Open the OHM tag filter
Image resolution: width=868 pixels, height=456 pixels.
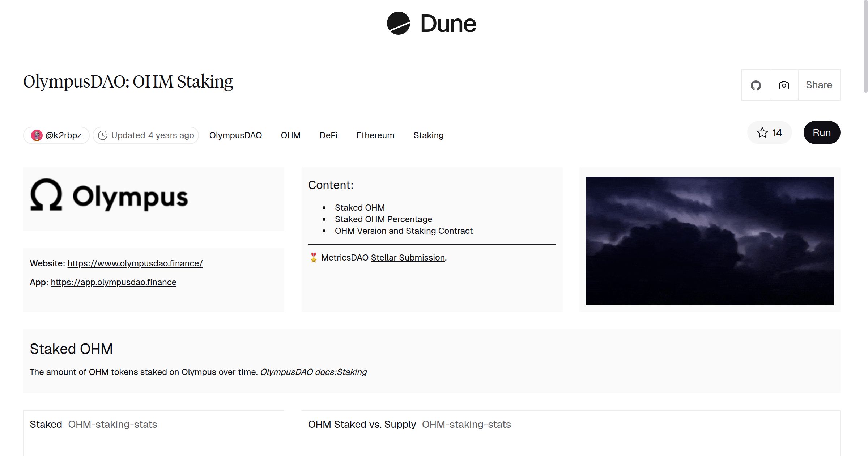click(x=290, y=135)
